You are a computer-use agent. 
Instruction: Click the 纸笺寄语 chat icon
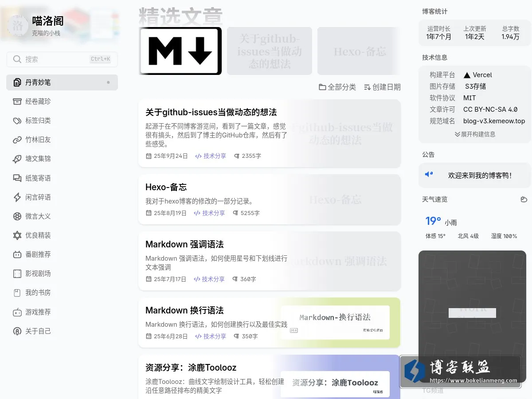[x=17, y=178]
